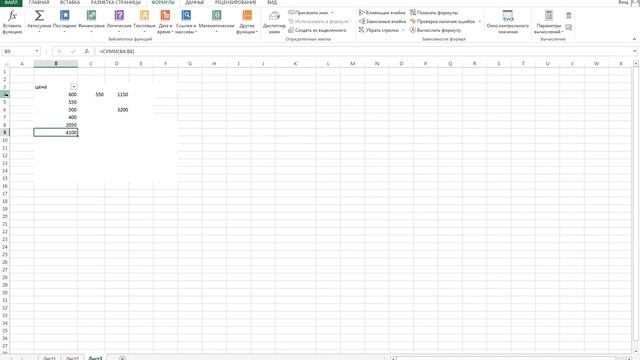Select cell B4 containing 600
Image resolution: width=640 pixels, height=360 pixels.
(x=56, y=94)
